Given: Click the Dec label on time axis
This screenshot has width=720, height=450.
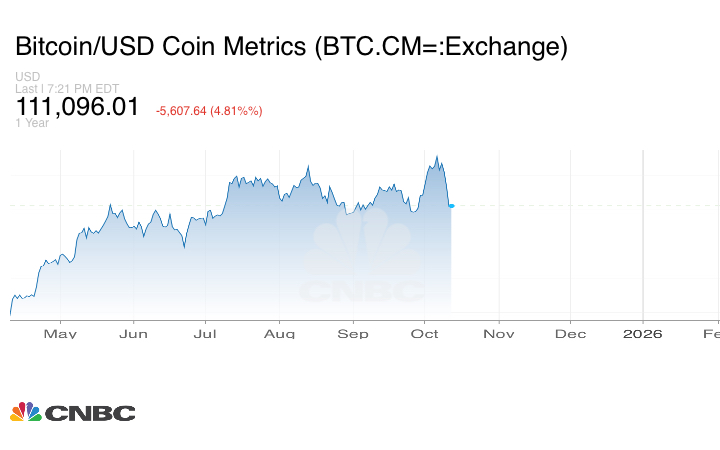Looking at the screenshot, I should (x=571, y=333).
